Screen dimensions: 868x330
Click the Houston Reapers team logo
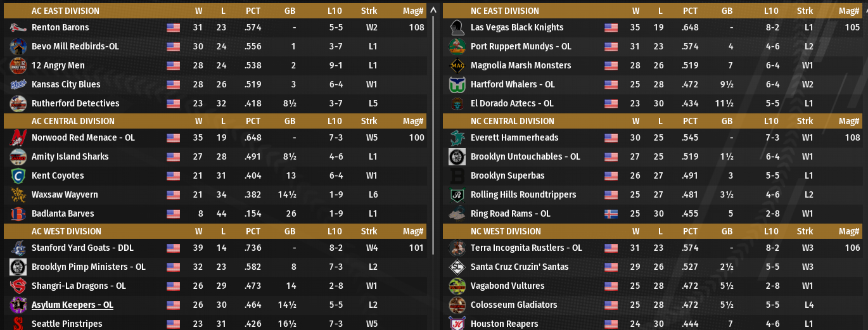coord(457,324)
